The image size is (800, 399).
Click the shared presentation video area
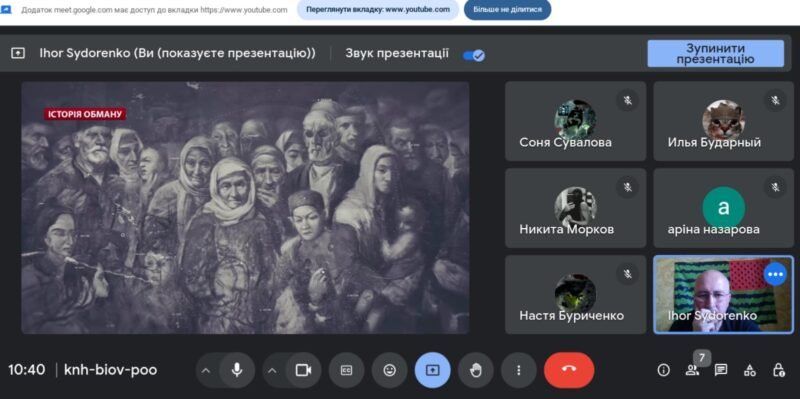245,208
